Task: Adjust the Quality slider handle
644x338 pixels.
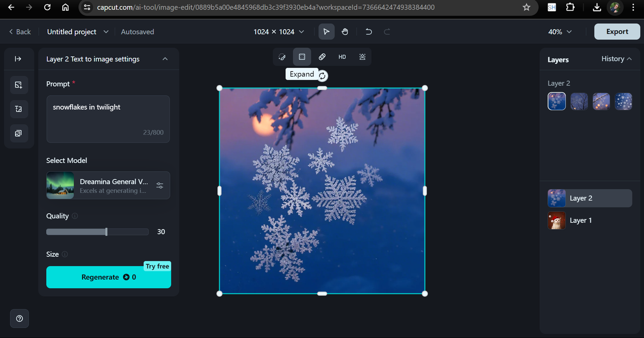Action: [x=106, y=232]
